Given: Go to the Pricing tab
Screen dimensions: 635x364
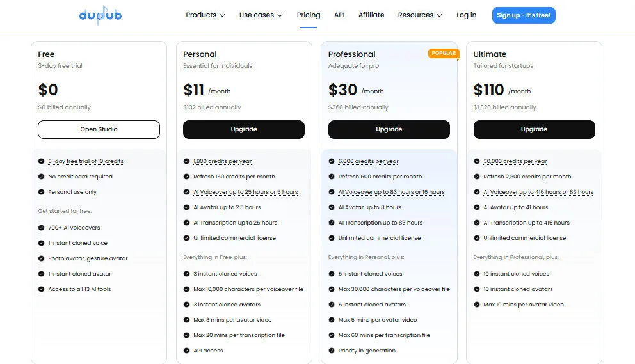Looking at the screenshot, I should (x=309, y=15).
